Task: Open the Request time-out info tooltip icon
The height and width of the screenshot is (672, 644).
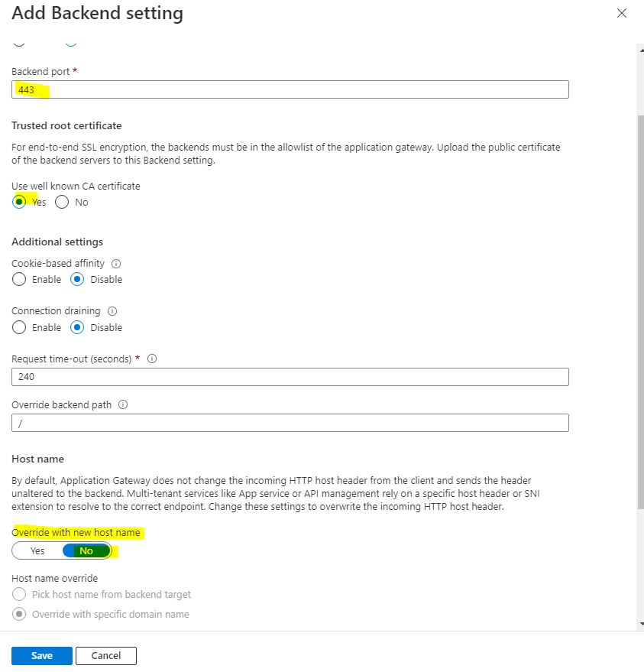Action: 150,358
